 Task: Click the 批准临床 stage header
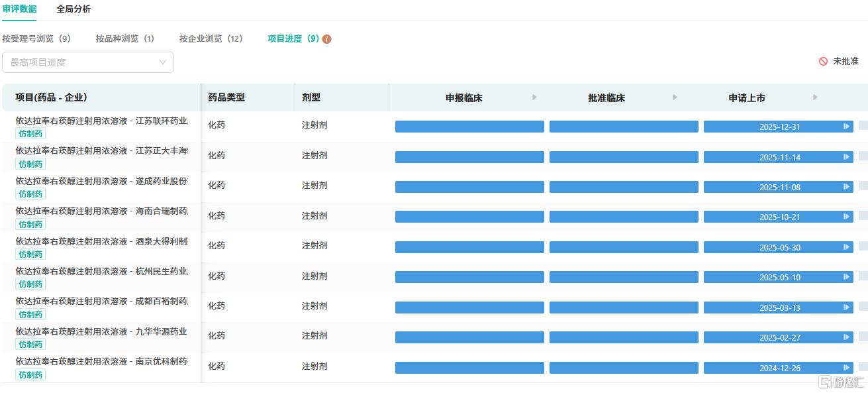coord(606,98)
